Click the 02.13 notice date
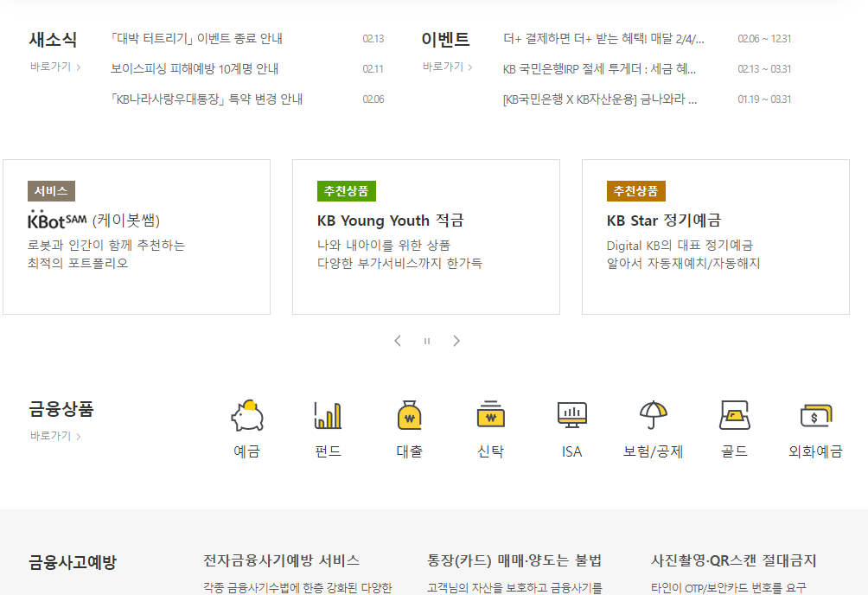 click(373, 39)
